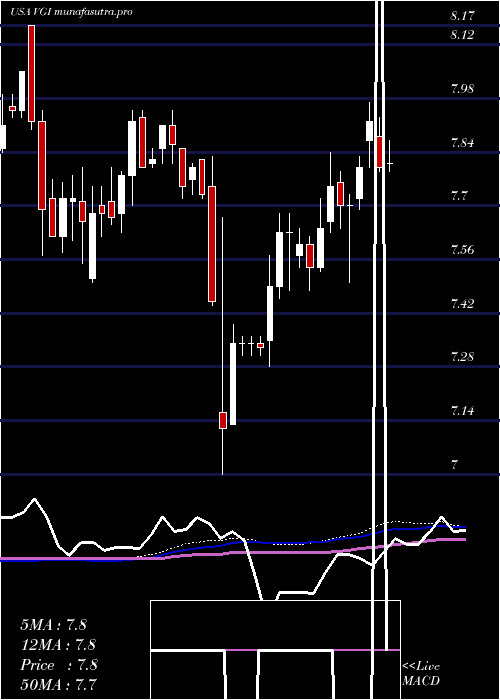This screenshot has width=500, height=700.
Task: Click the 7.14 price axis label
Action: [462, 411]
